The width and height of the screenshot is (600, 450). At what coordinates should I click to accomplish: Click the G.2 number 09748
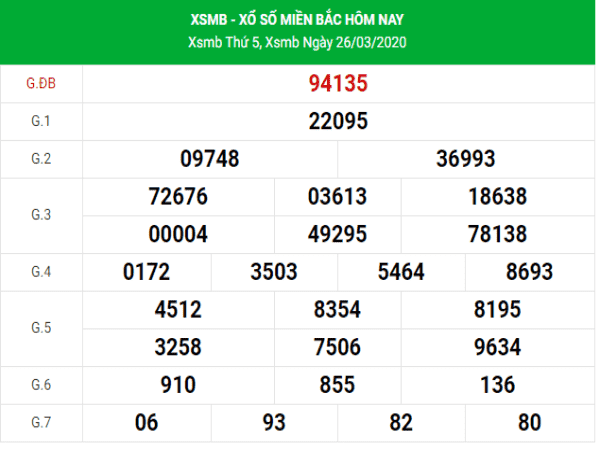(x=210, y=158)
